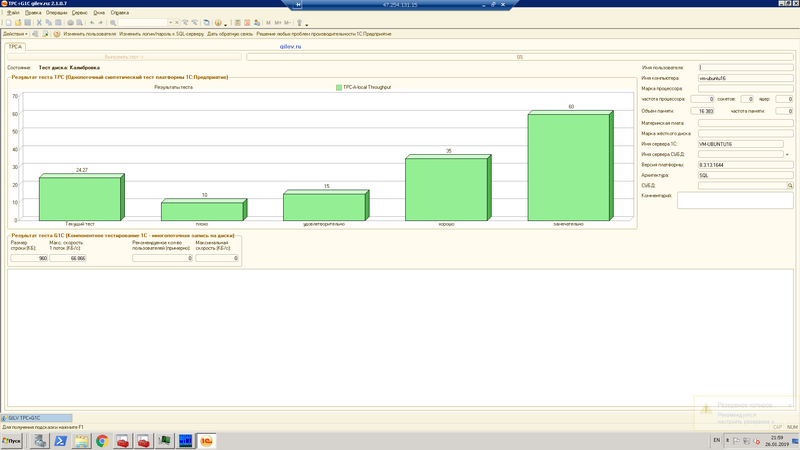Open the Справка menu
Image resolution: width=800 pixels, height=450 pixels.
[119, 12]
